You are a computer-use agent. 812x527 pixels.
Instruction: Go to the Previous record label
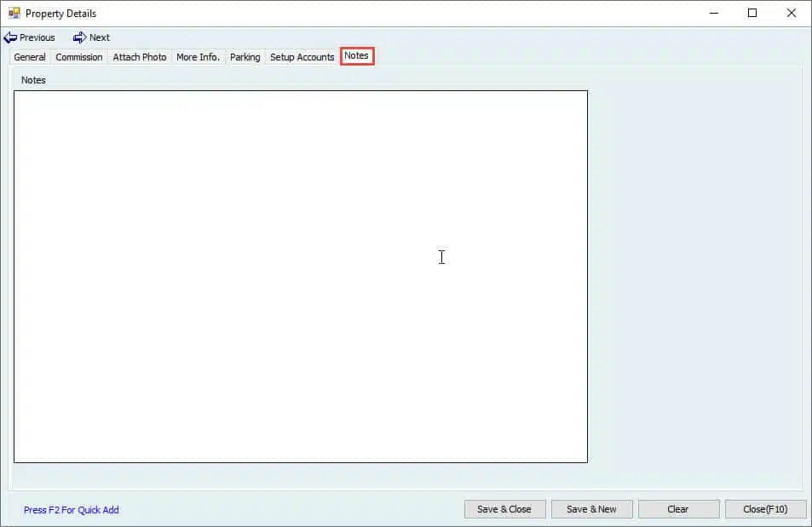[37, 37]
